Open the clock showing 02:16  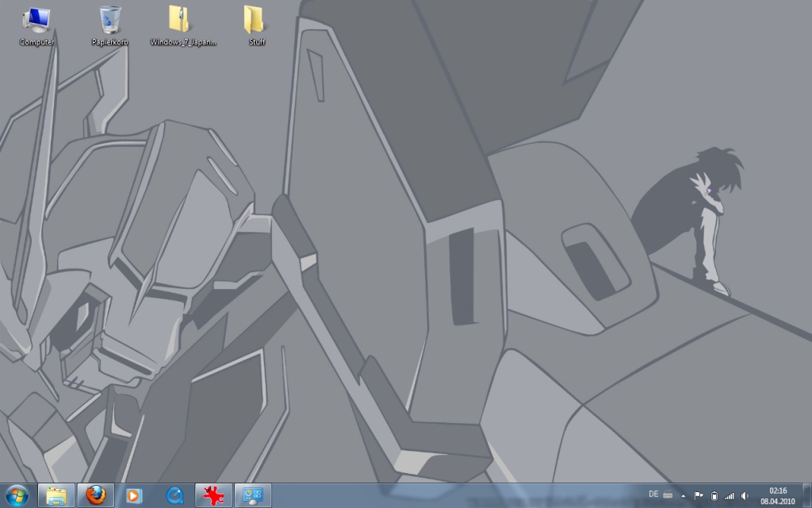778,496
